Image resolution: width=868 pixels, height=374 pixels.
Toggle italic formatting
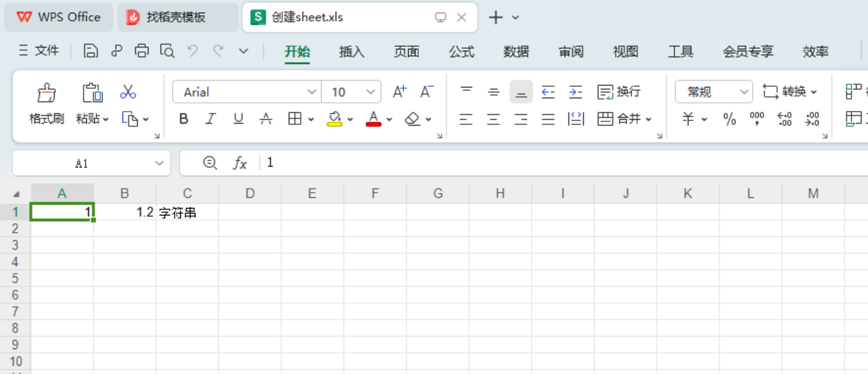211,119
